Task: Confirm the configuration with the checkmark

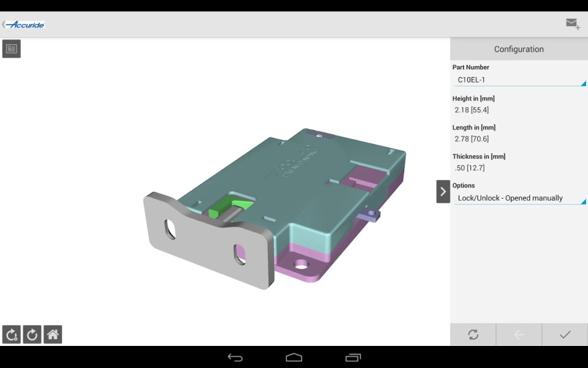Action: 565,335
